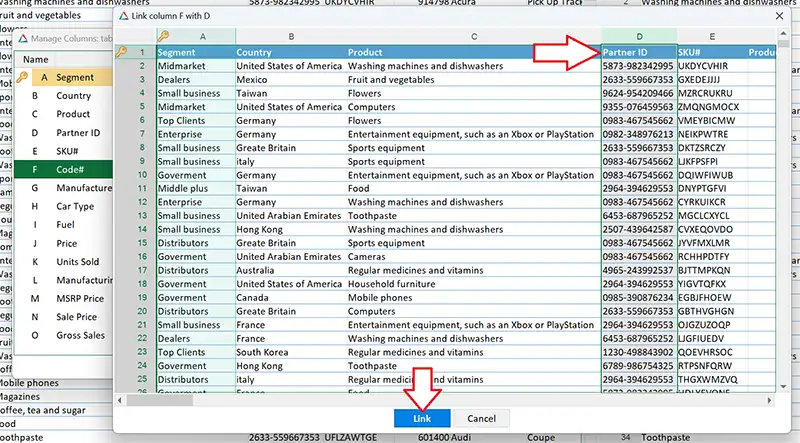800x443 pixels.
Task: Select Code# in Manage Columns list
Action: click(63, 169)
